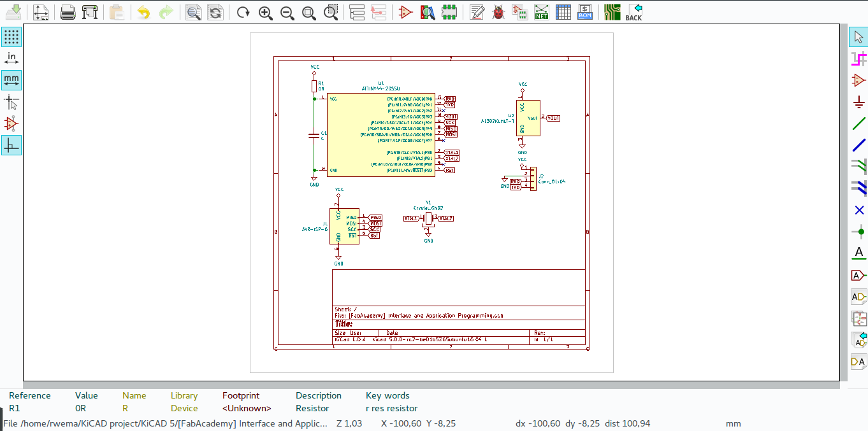The width and height of the screenshot is (868, 431).
Task: Select the no-connect flag tool
Action: 858,209
